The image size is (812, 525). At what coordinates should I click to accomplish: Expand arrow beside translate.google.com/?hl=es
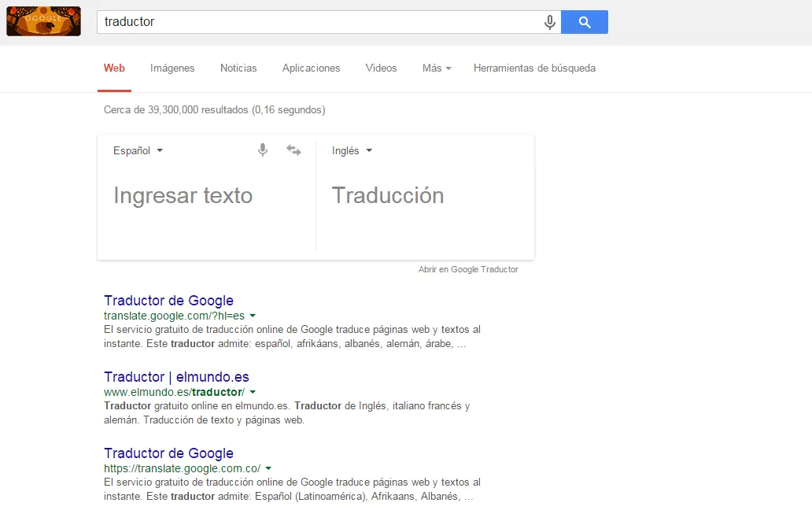click(253, 316)
